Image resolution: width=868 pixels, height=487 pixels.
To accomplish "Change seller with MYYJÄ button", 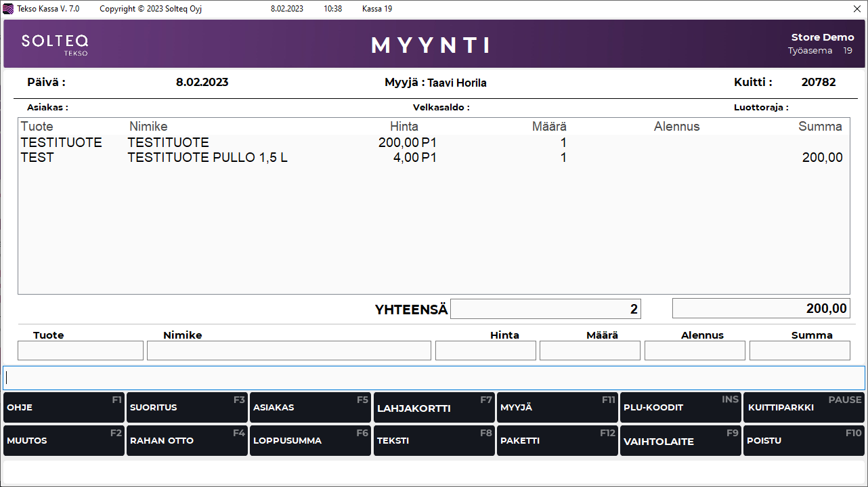I will tap(557, 408).
